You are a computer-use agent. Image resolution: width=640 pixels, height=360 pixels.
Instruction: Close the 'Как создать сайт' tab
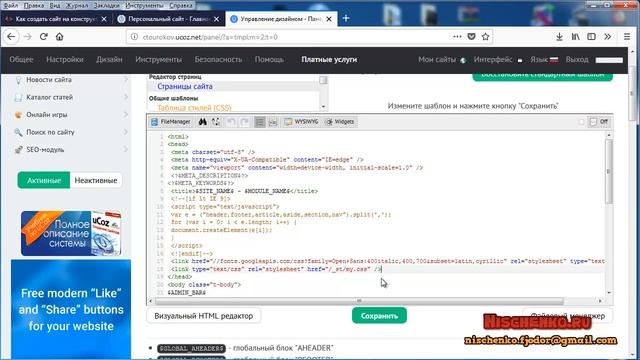[x=104, y=19]
